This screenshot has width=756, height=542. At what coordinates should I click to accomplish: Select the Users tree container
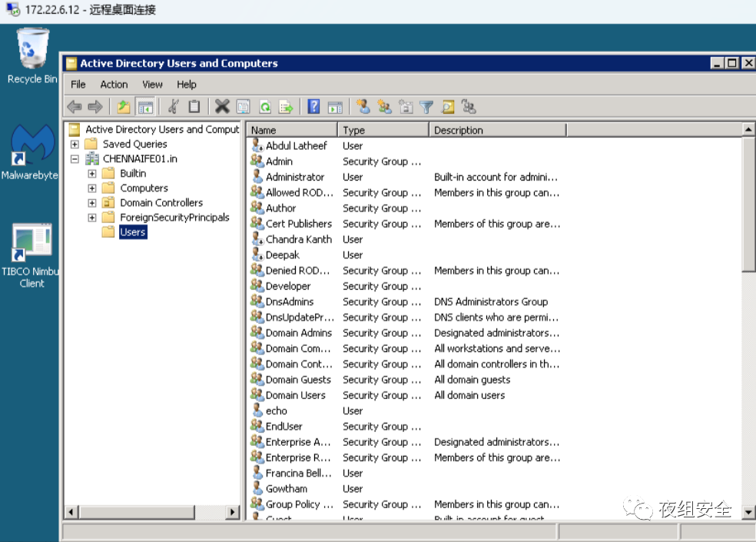pyautogui.click(x=133, y=232)
